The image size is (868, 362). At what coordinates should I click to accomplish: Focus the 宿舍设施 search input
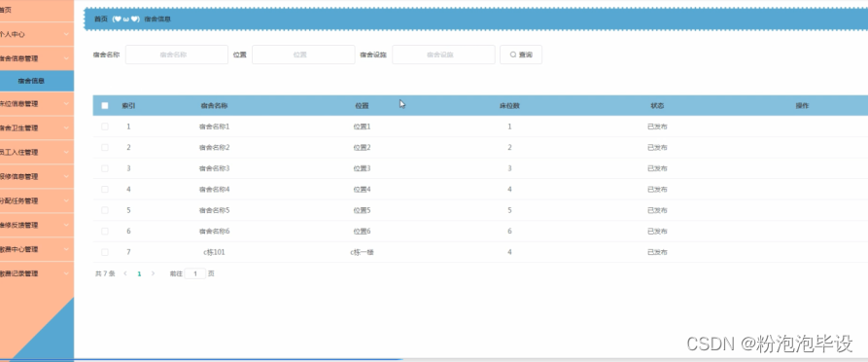[x=443, y=54]
